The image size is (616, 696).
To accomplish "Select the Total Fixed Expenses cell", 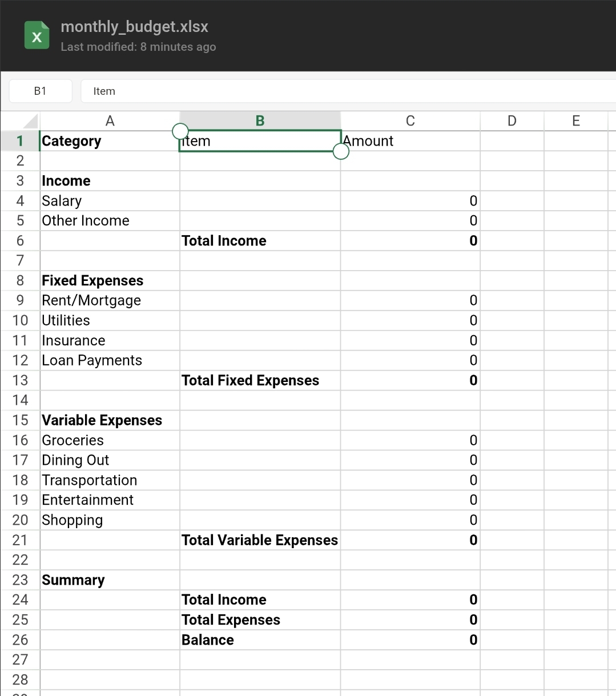I will pyautogui.click(x=260, y=380).
